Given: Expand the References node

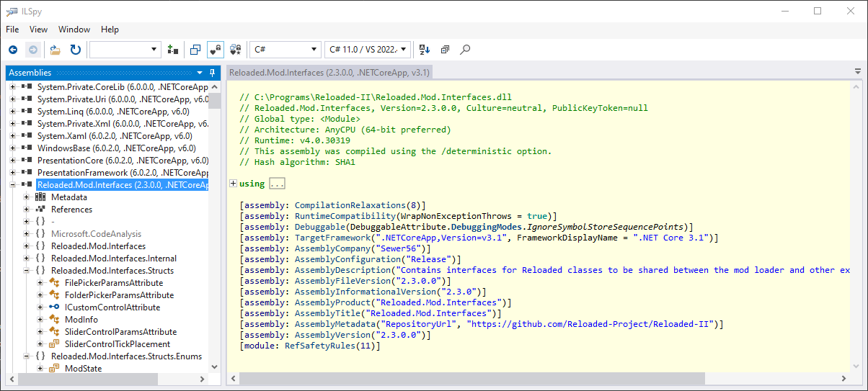Looking at the screenshot, I should tap(27, 210).
